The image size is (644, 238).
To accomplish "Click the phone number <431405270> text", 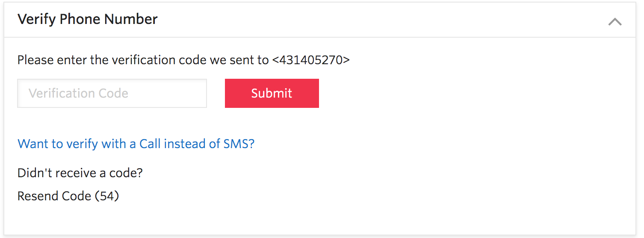I will 311,60.
